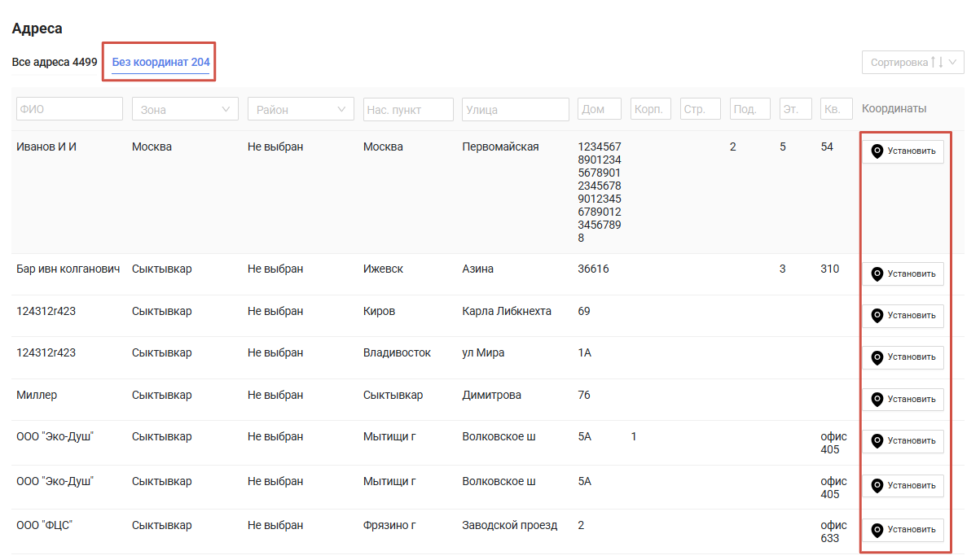Click the Дом filter input
This screenshot has width=980, height=560.
tap(599, 109)
